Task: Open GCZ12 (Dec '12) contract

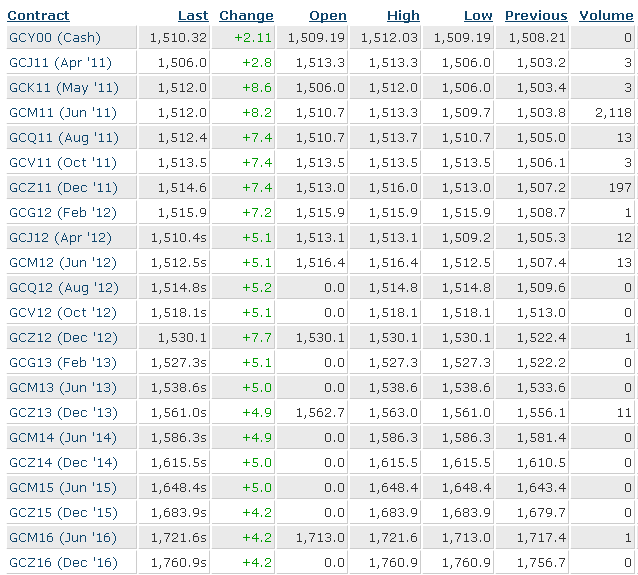Action: click(63, 337)
